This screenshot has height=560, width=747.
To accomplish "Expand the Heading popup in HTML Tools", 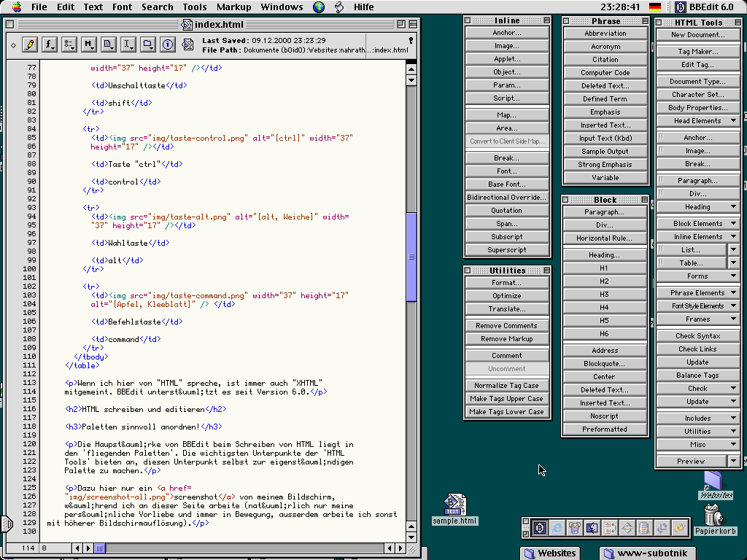I will pos(698,207).
